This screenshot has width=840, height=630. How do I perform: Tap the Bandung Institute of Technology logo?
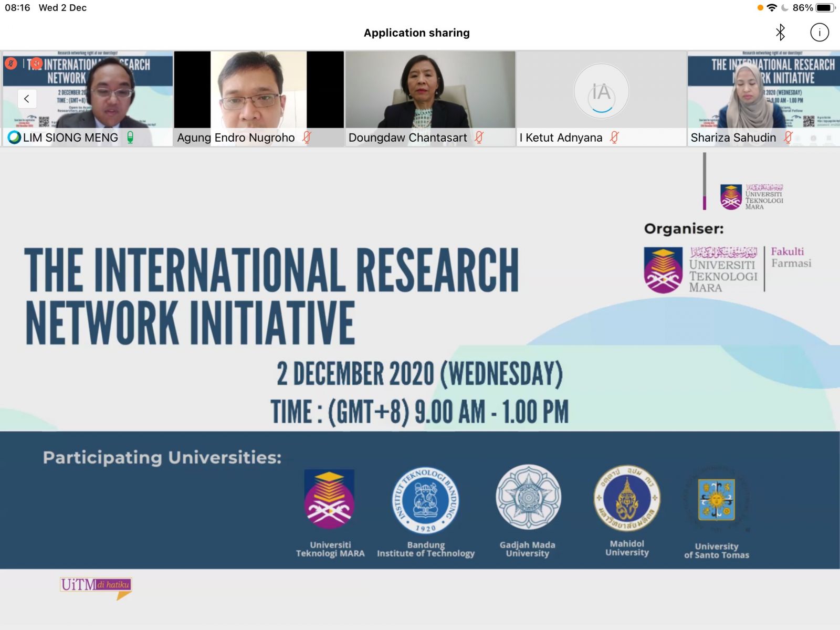click(425, 500)
